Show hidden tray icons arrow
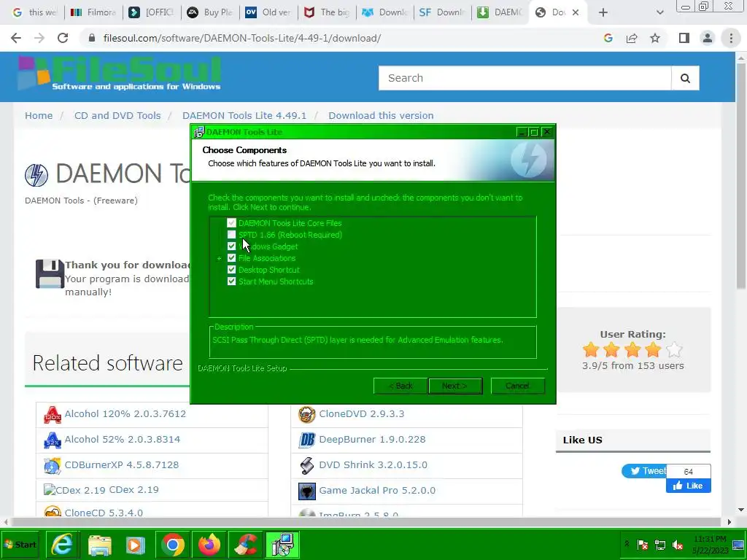 coord(627,544)
